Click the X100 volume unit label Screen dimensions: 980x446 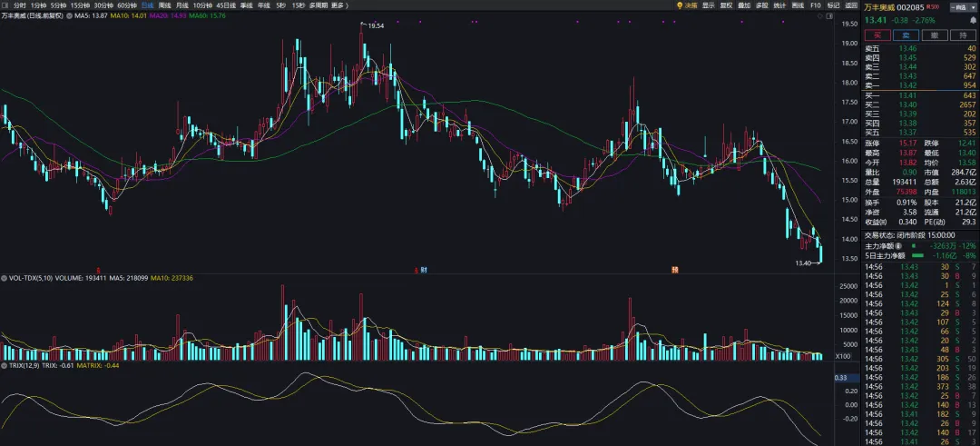coord(841,356)
